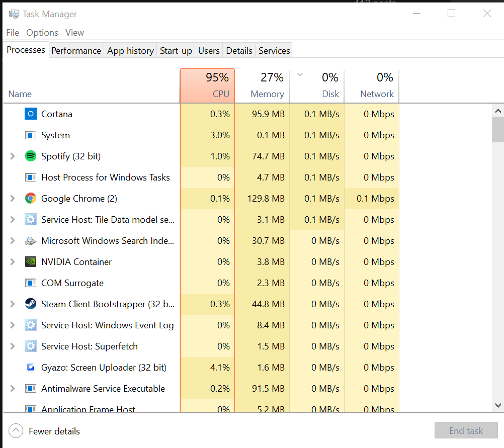This screenshot has height=448, width=504.
Task: Select the Cortana process name
Action: coord(57,114)
